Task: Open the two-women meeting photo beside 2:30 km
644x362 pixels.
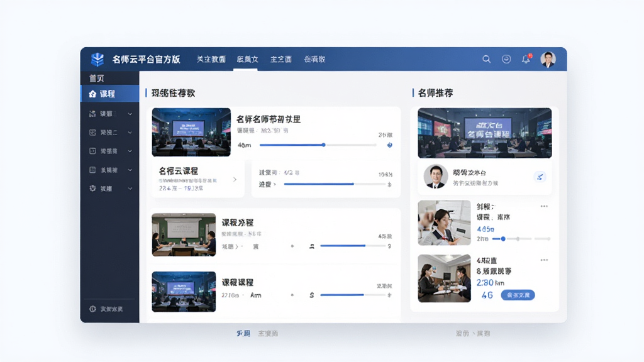Action: [x=445, y=278]
